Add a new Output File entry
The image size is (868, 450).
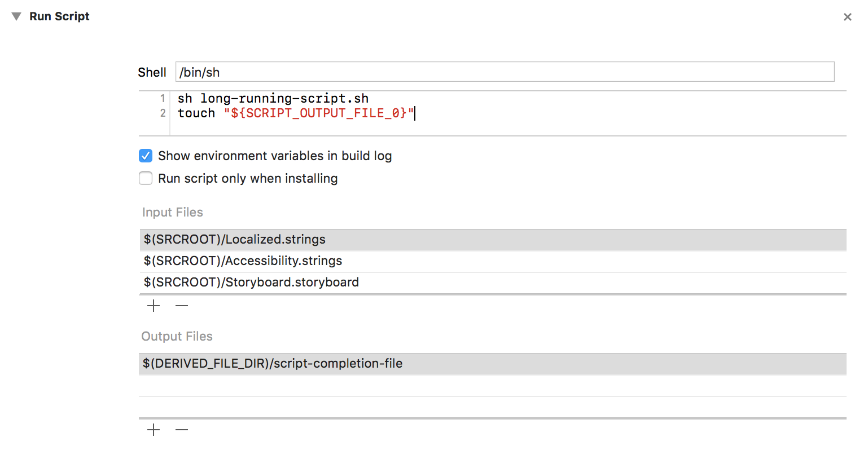pos(152,429)
